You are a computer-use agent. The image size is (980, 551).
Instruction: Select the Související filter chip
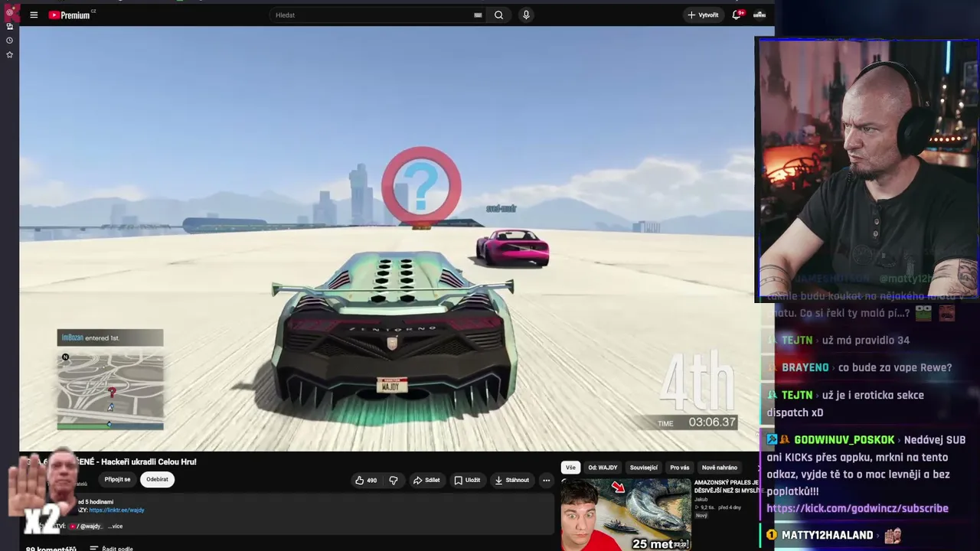(643, 468)
